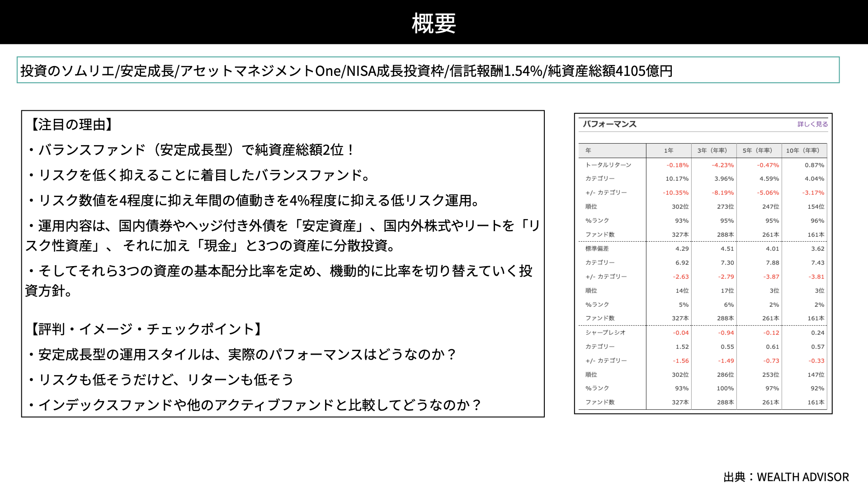The width and height of the screenshot is (868, 488).
Task: Click the -0.18% total return value
Action: coord(677,165)
